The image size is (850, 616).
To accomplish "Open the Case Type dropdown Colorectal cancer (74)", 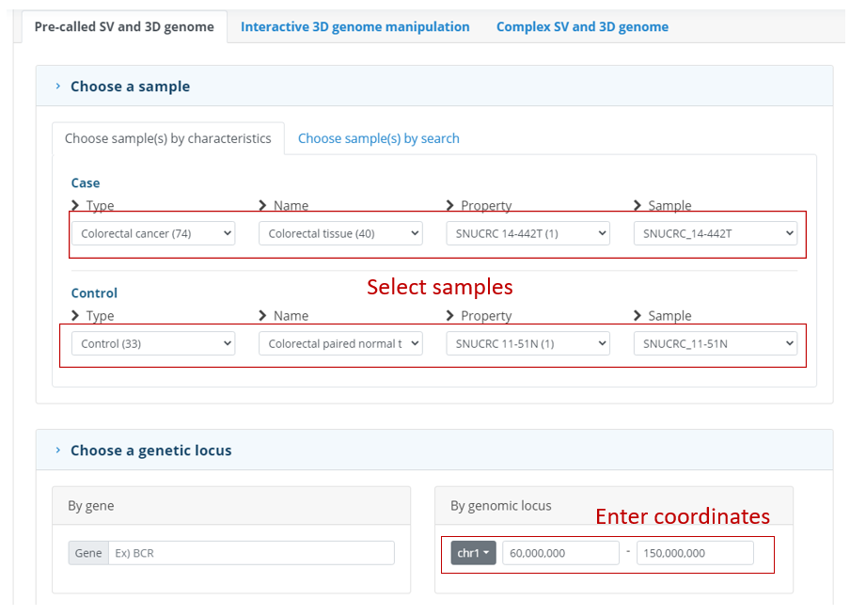I will 153,234.
